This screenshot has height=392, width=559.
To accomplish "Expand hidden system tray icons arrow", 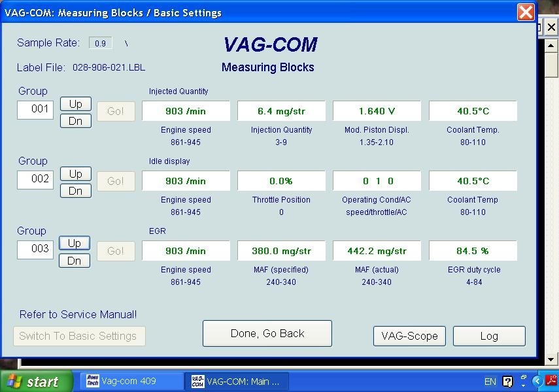I will [537, 382].
